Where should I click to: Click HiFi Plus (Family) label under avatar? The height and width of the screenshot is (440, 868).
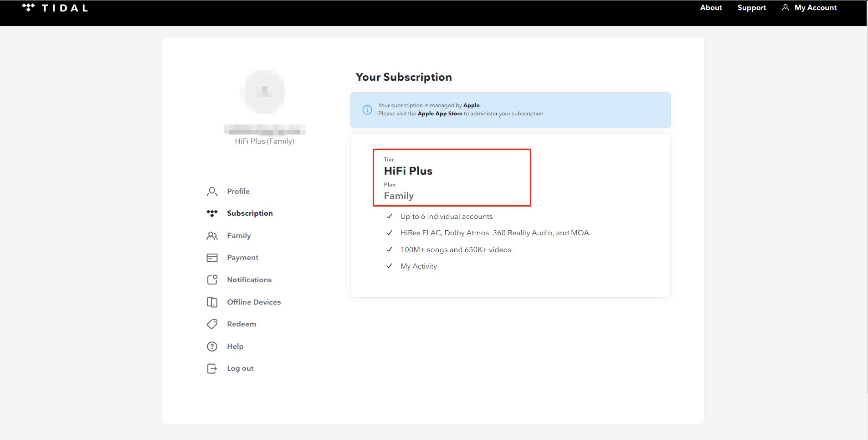click(x=264, y=141)
